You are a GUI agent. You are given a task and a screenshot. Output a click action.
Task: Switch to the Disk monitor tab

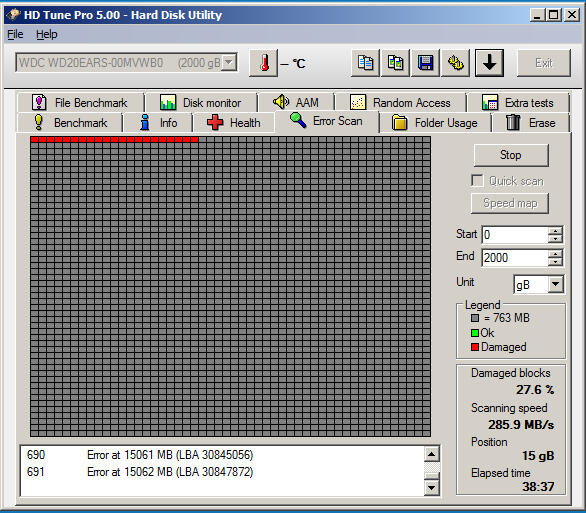pyautogui.click(x=201, y=102)
